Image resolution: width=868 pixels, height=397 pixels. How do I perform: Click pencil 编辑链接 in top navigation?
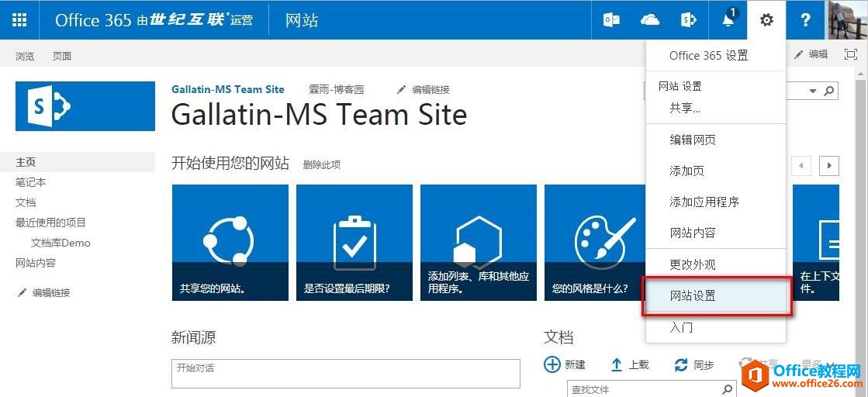click(424, 90)
